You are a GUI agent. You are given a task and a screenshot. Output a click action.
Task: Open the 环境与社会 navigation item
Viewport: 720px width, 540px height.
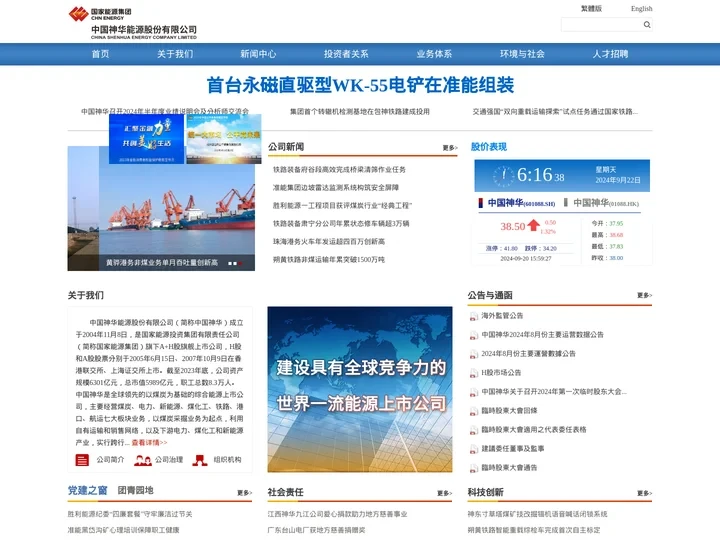pyautogui.click(x=522, y=54)
